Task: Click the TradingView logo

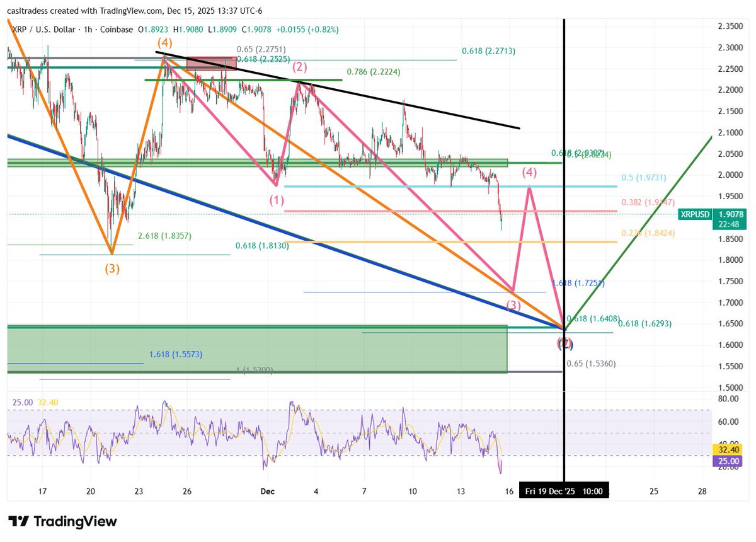Action: pyautogui.click(x=62, y=521)
